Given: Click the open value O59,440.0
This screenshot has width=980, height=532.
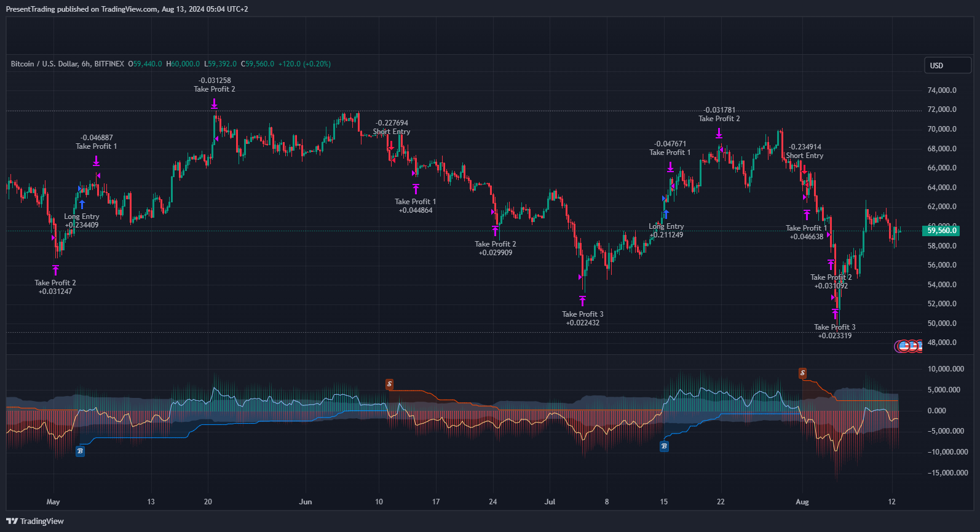Looking at the screenshot, I should pyautogui.click(x=145, y=64).
